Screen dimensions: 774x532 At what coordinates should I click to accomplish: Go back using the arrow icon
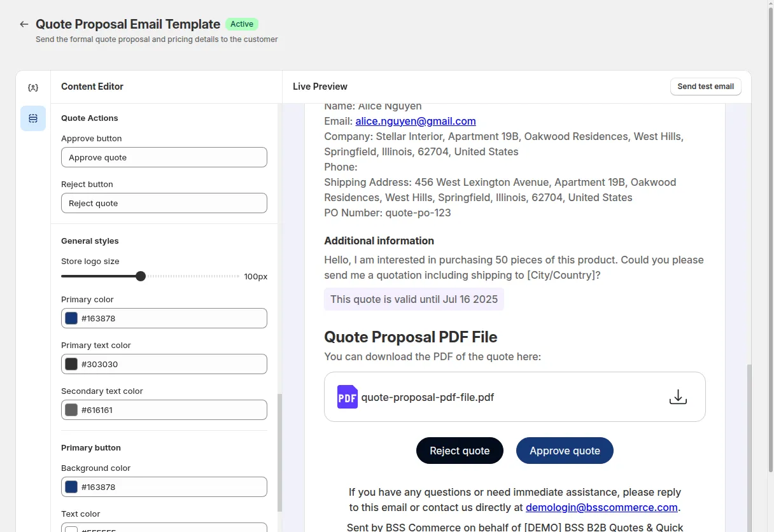[x=24, y=24]
